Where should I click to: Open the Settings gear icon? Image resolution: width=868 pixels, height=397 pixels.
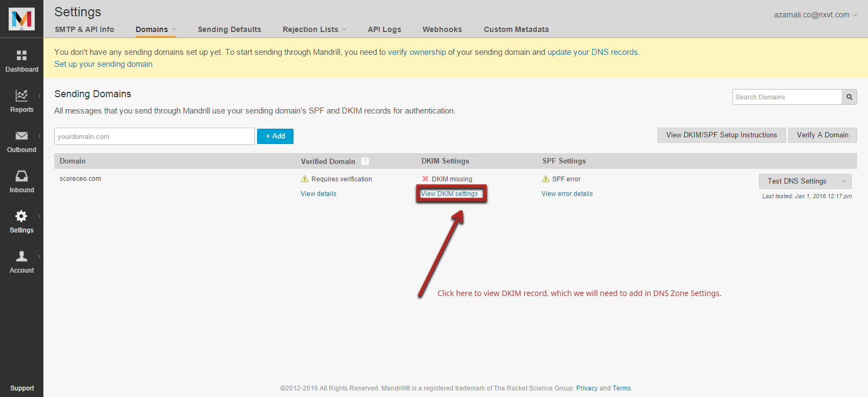pyautogui.click(x=22, y=216)
